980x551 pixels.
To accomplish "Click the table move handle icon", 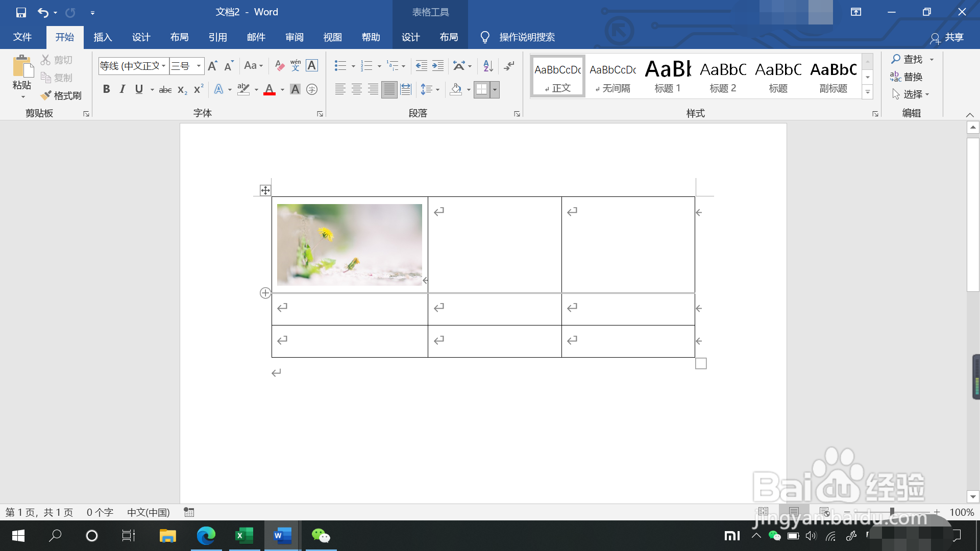I will [265, 191].
